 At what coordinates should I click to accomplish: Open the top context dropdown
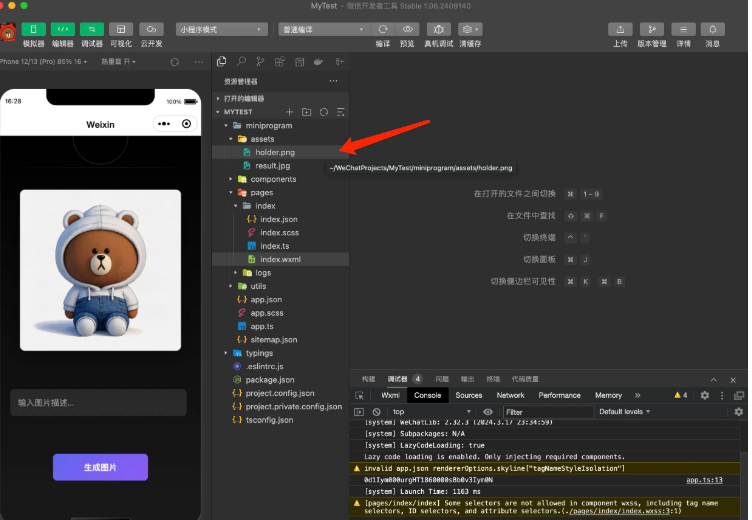(431, 412)
